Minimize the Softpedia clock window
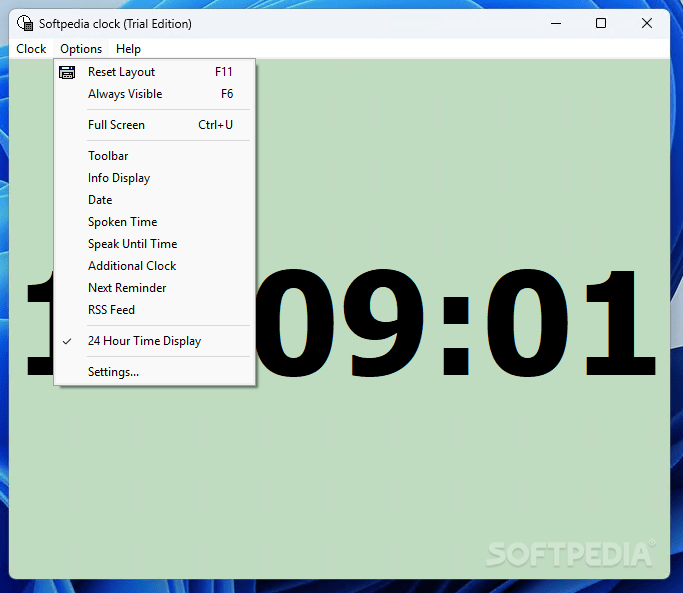Image resolution: width=683 pixels, height=593 pixels. [x=556, y=24]
